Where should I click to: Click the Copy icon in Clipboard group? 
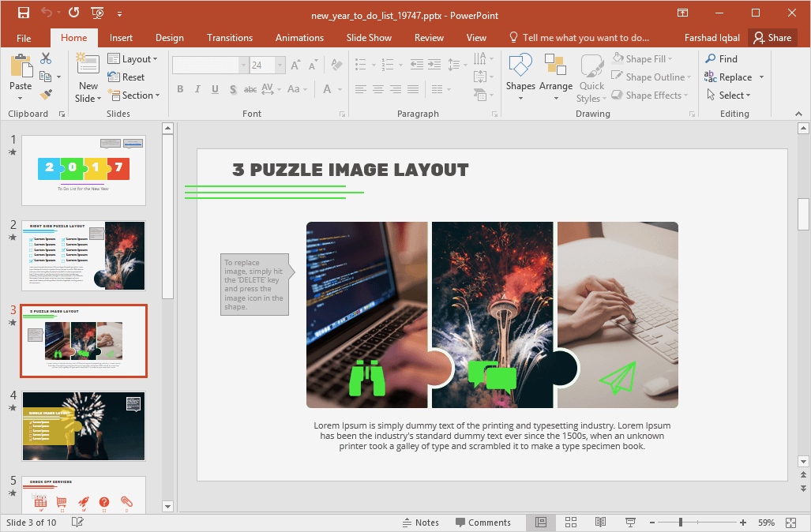[46, 77]
